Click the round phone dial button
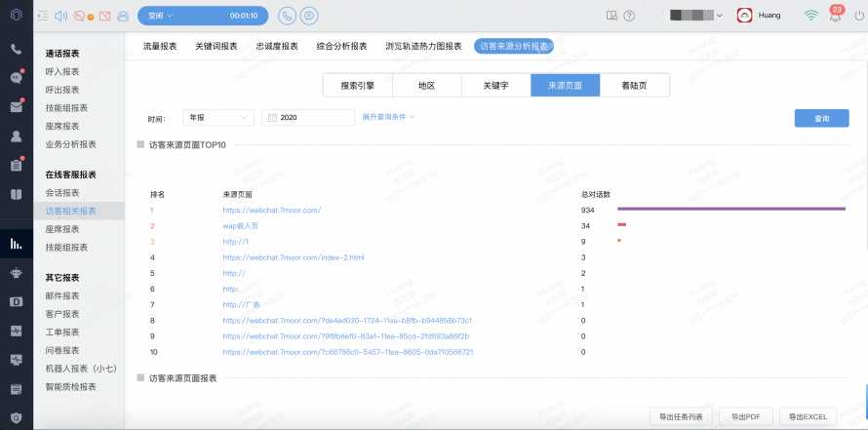Image resolution: width=868 pixels, height=430 pixels. (x=287, y=16)
